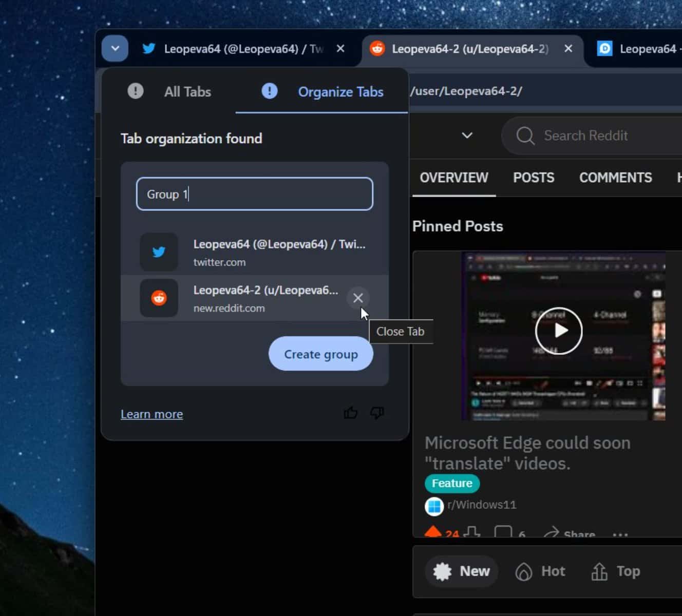
Task: Switch to the Reddit Leopeva64-2 browser tab
Action: click(x=471, y=49)
